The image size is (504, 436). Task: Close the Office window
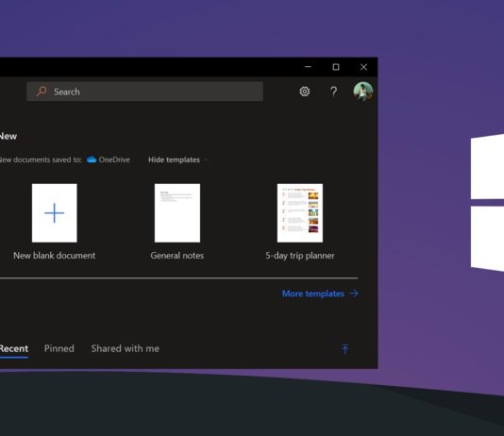click(x=363, y=67)
